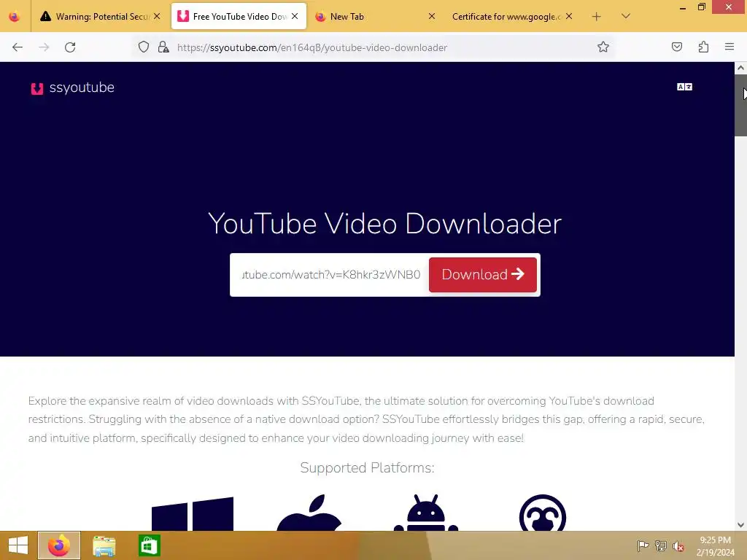Open the language translation selector icon
Screen dimensions: 747x560
[684, 87]
